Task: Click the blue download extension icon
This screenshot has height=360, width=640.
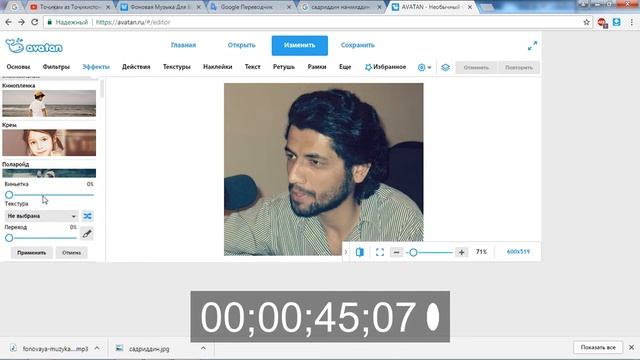Action: pyautogui.click(x=616, y=22)
